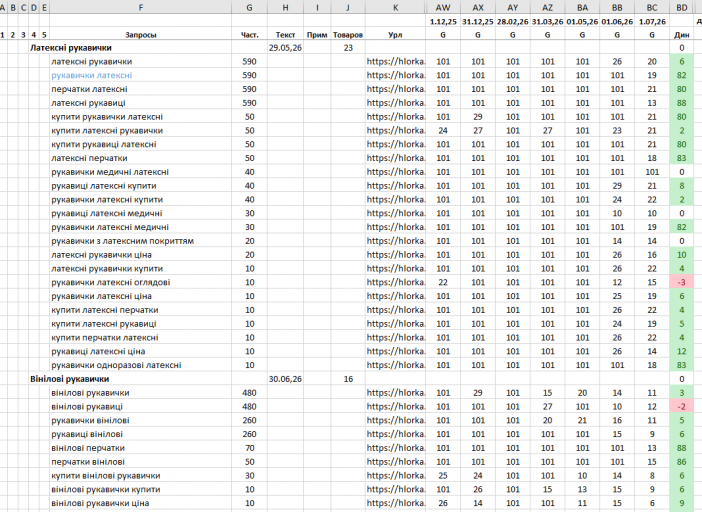Select query 'купити латексні перчатки'
702x512 pixels.
pyautogui.click(x=105, y=310)
